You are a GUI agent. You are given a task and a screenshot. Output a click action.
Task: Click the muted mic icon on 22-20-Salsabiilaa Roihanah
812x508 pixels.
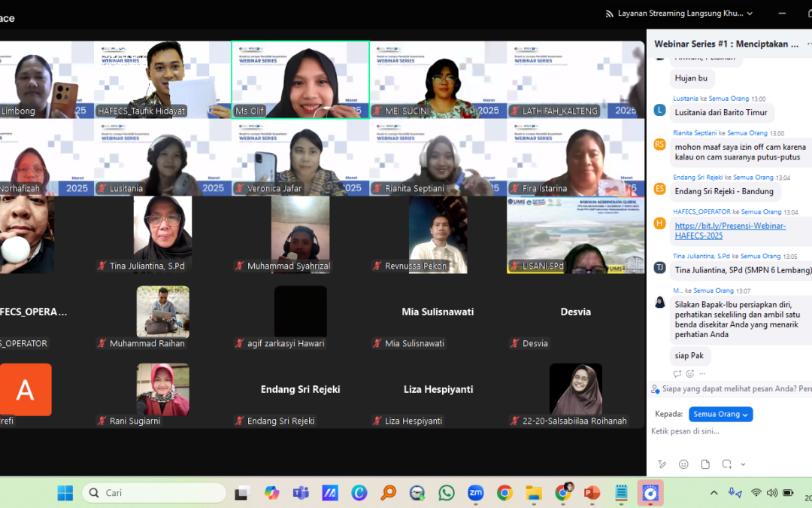(515, 421)
